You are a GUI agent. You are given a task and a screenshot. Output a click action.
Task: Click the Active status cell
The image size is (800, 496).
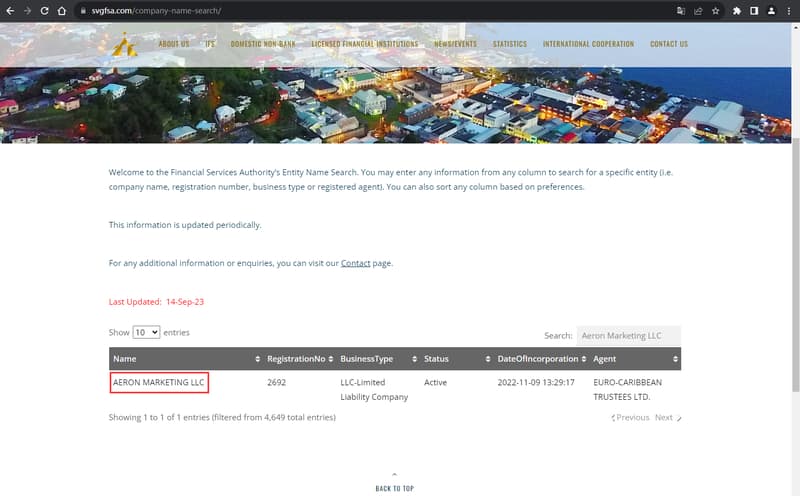tap(435, 382)
